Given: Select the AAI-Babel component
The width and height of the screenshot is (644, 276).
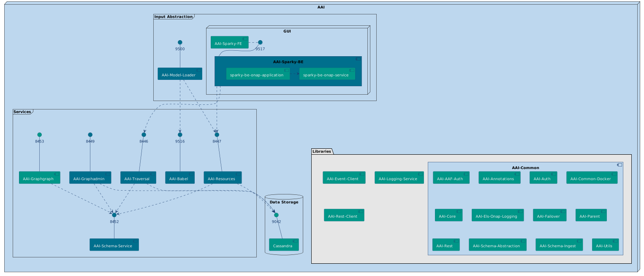Looking at the screenshot, I should pos(180,178).
